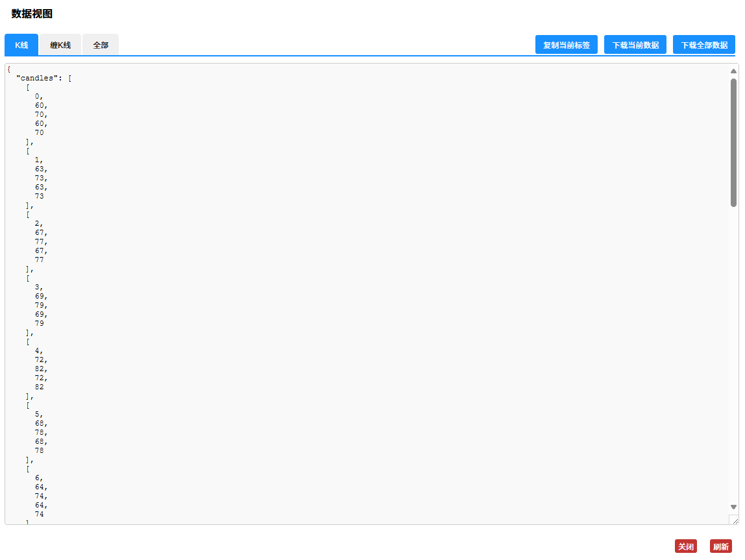Open the 缠K线 tab

[x=60, y=45]
